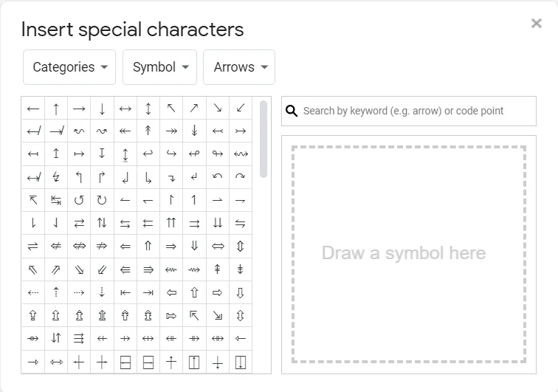Screen dimensions: 558x392
Task: Close the Insert special characters dialog
Action: (537, 24)
